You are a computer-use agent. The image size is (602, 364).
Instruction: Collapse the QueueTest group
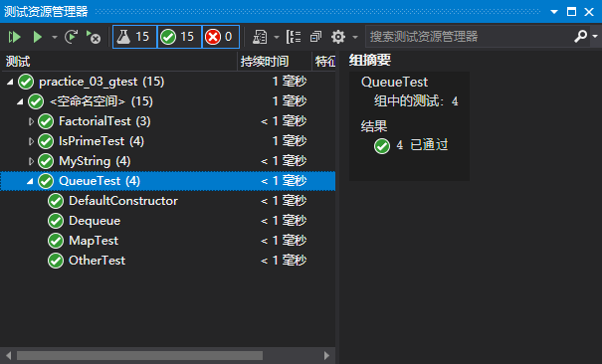30,181
